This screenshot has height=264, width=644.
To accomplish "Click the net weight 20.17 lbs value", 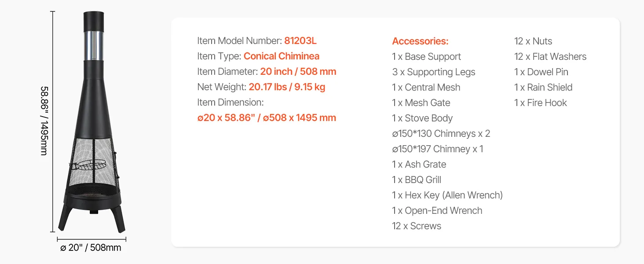I will pos(287,87).
